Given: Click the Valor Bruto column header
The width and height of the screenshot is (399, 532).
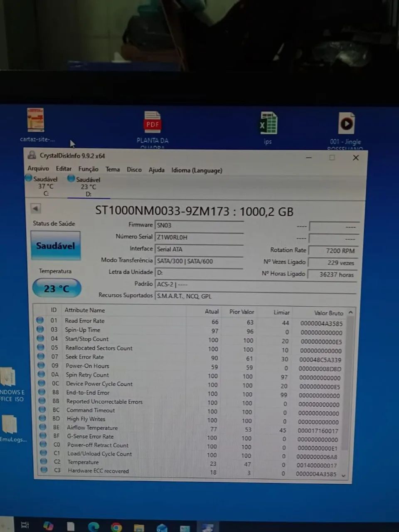Looking at the screenshot, I should [328, 313].
